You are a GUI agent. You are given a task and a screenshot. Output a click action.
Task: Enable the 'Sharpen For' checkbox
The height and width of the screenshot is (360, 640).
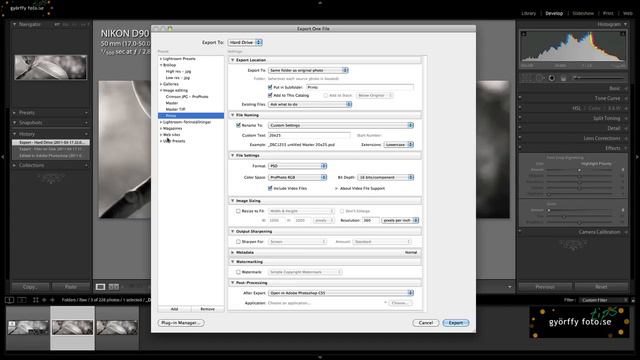coord(238,242)
